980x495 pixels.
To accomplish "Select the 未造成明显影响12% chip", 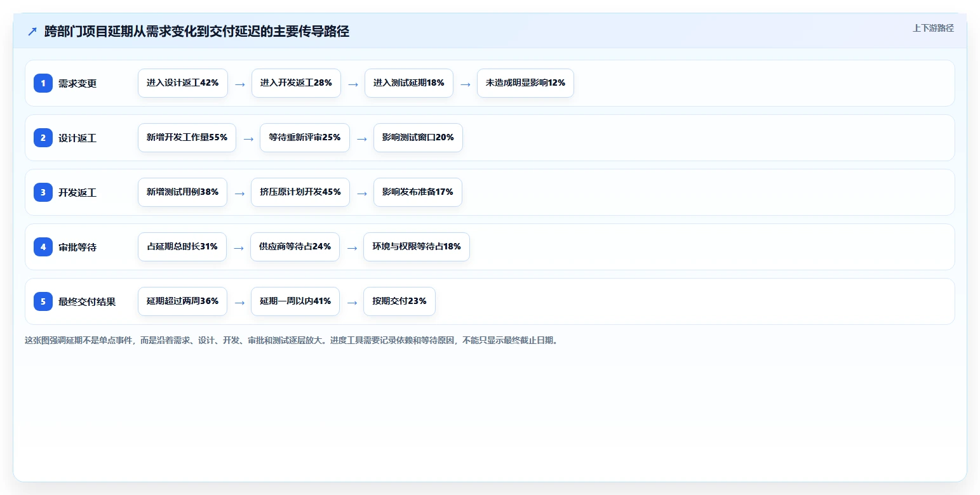I will [525, 83].
